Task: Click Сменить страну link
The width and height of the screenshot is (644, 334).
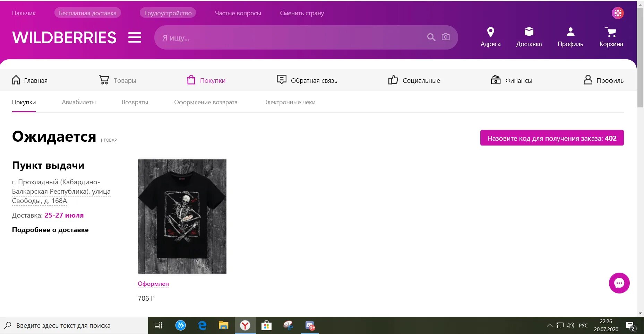Action: point(302,13)
